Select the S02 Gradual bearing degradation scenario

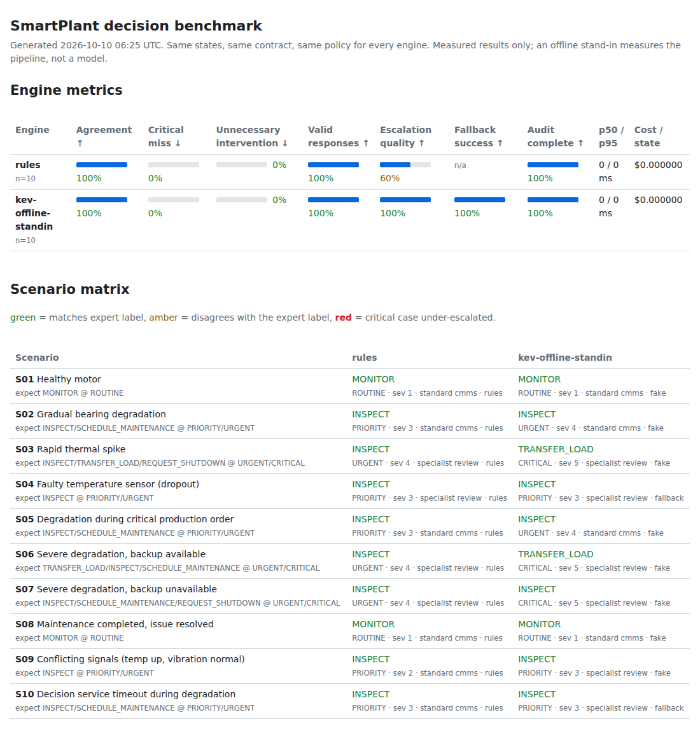coord(90,414)
